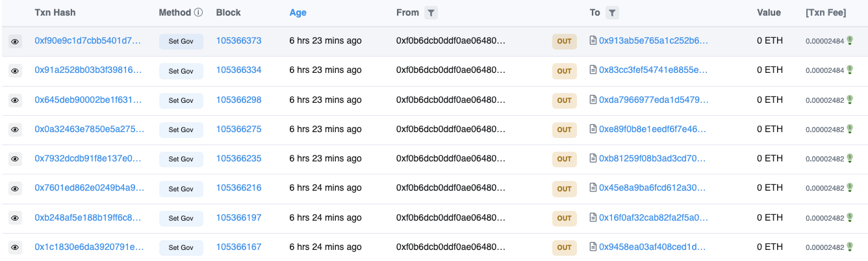The width and height of the screenshot is (868, 261).
Task: Click the info icon beside the Method header
Action: pos(199,12)
